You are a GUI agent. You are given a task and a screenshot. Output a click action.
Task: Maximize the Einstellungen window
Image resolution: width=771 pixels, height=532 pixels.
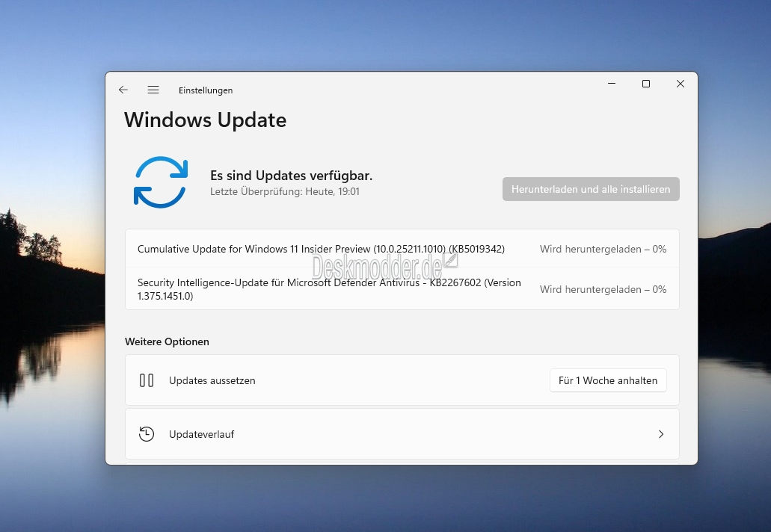coord(646,84)
